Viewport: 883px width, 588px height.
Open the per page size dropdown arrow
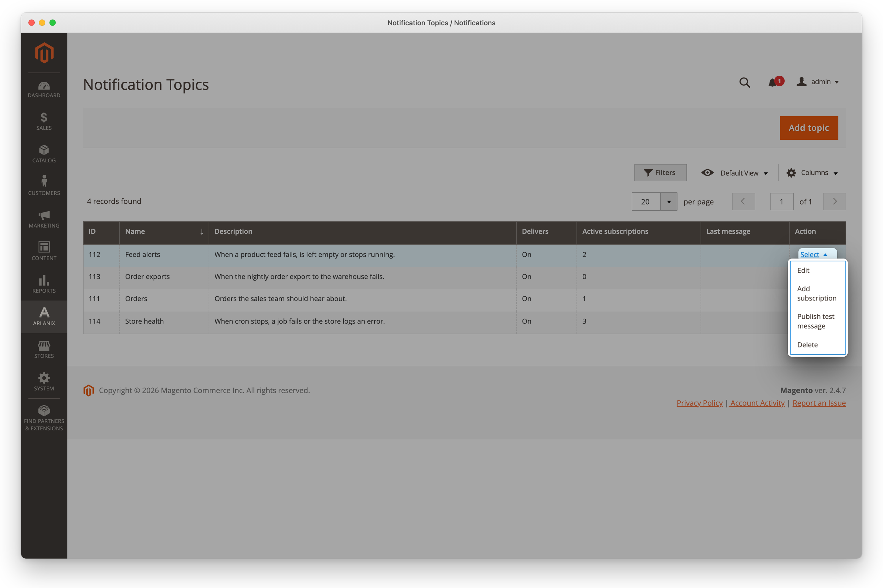tap(669, 202)
